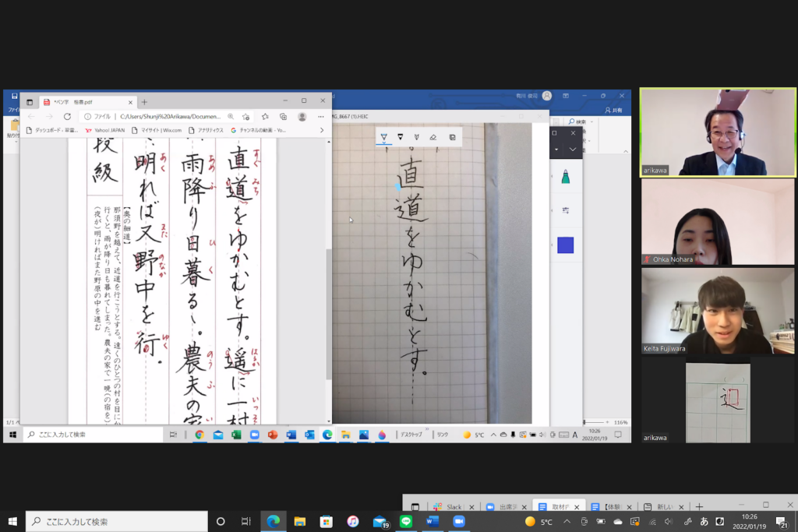The height and width of the screenshot is (532, 798).
Task: Activate the eraser tool
Action: pos(433,137)
